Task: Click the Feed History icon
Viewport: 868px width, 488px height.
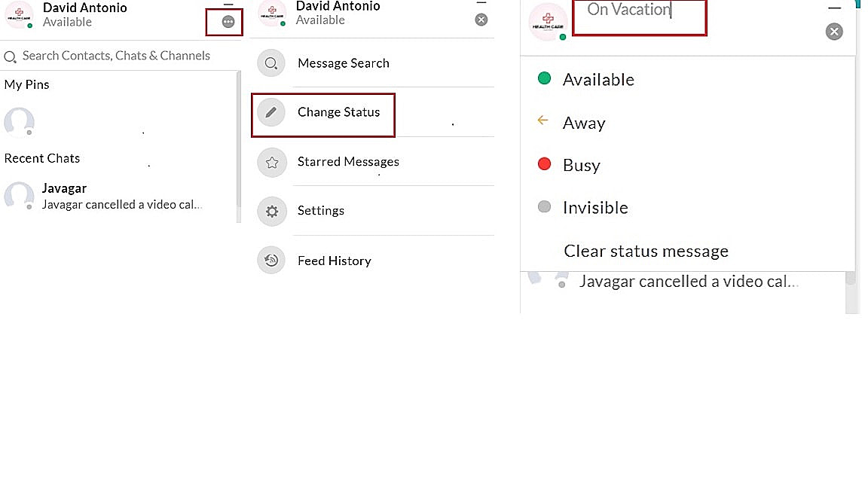Action: tap(271, 260)
